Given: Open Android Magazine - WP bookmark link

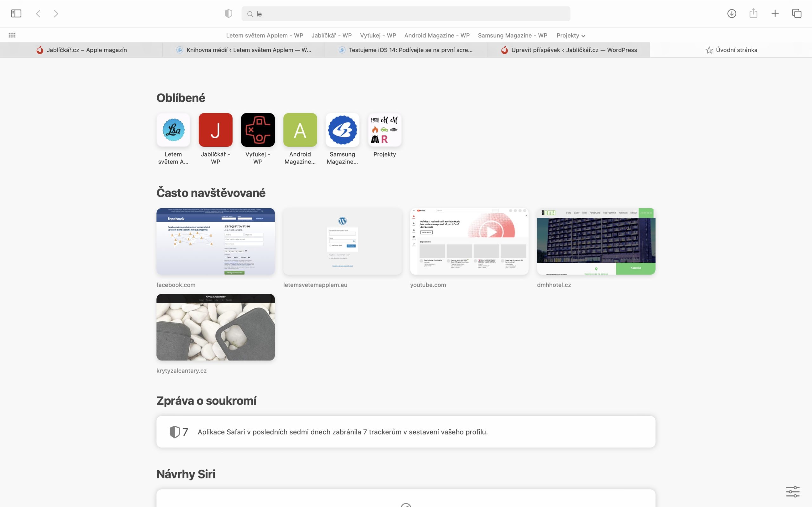Looking at the screenshot, I should point(436,35).
